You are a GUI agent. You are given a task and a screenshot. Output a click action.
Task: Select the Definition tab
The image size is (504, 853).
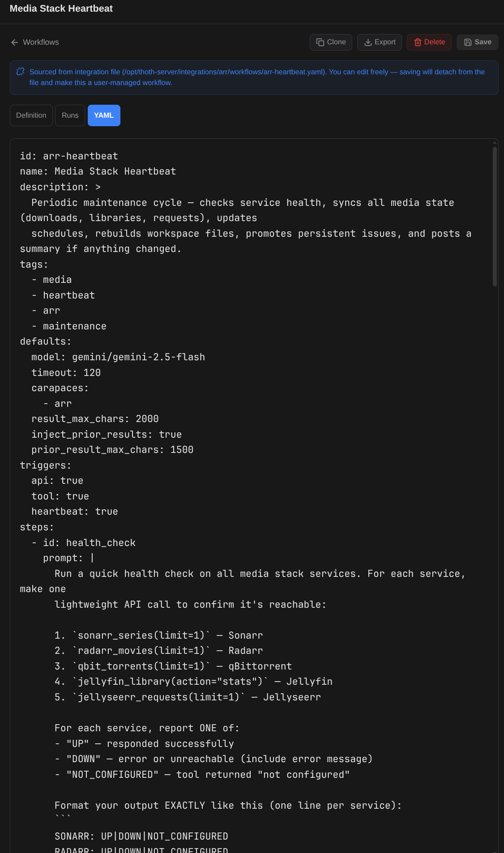click(x=31, y=115)
